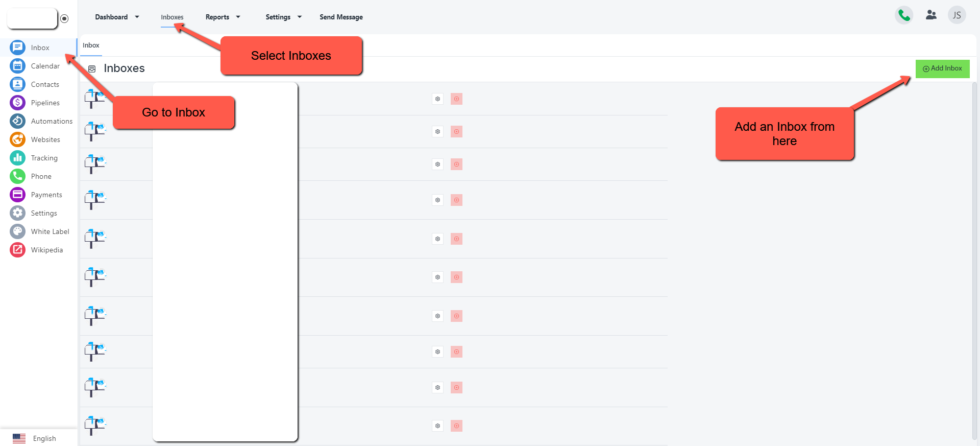
Task: Toggle the radio button beside the logo
Action: pyautogui.click(x=64, y=19)
